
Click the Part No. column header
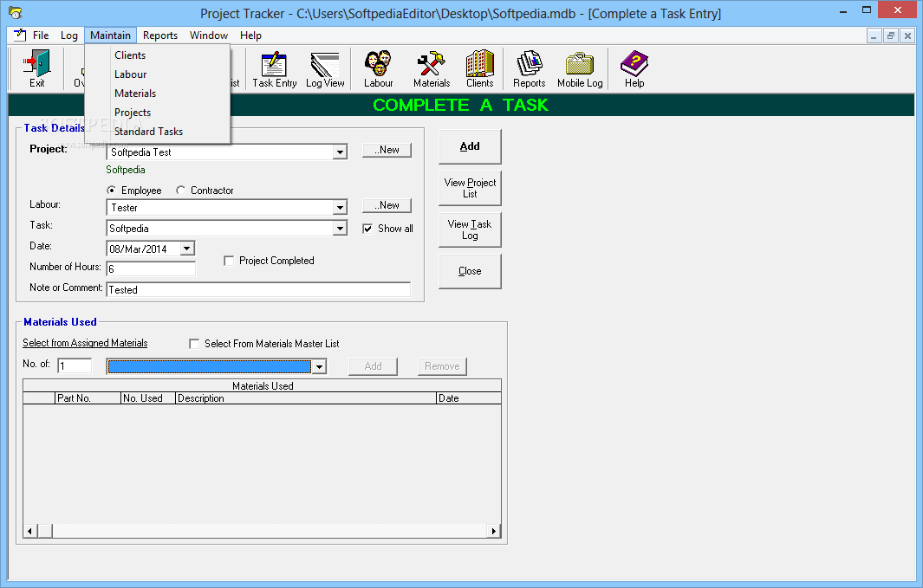pos(88,398)
